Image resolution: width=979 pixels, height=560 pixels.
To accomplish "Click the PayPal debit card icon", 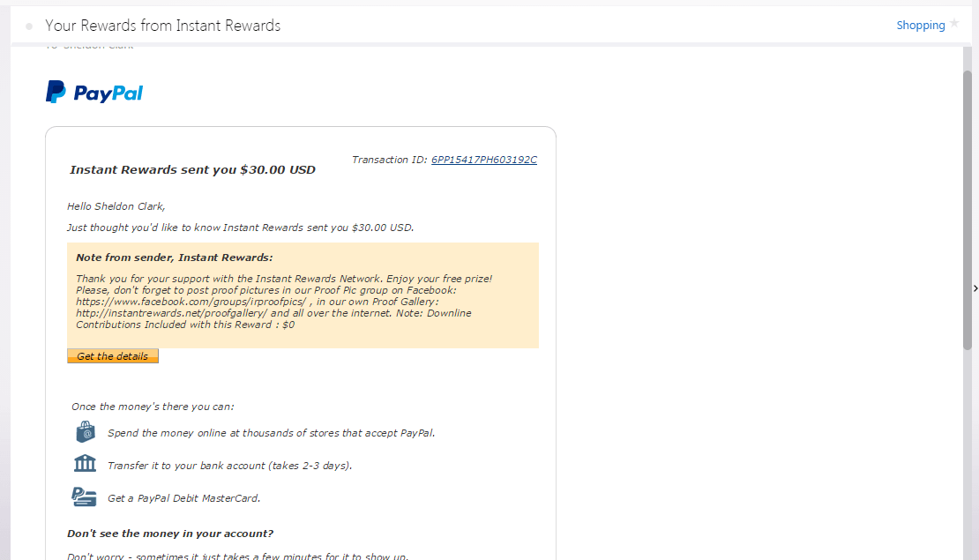I will (x=84, y=497).
